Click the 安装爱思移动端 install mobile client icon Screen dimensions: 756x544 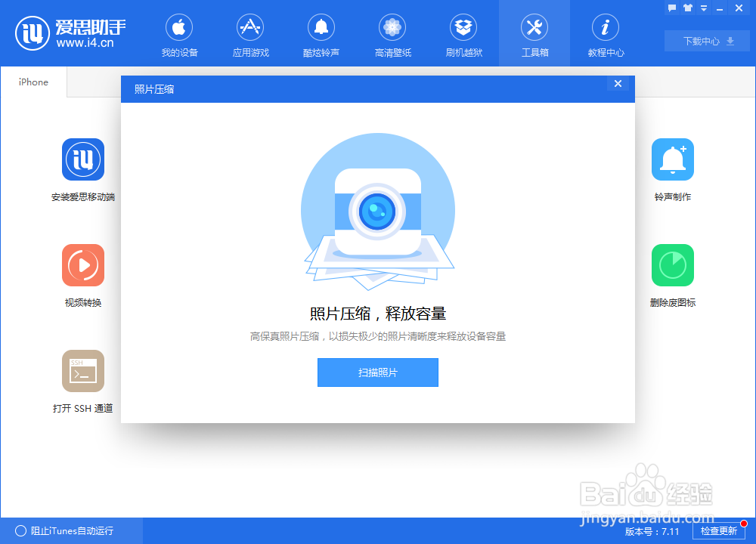pyautogui.click(x=83, y=159)
